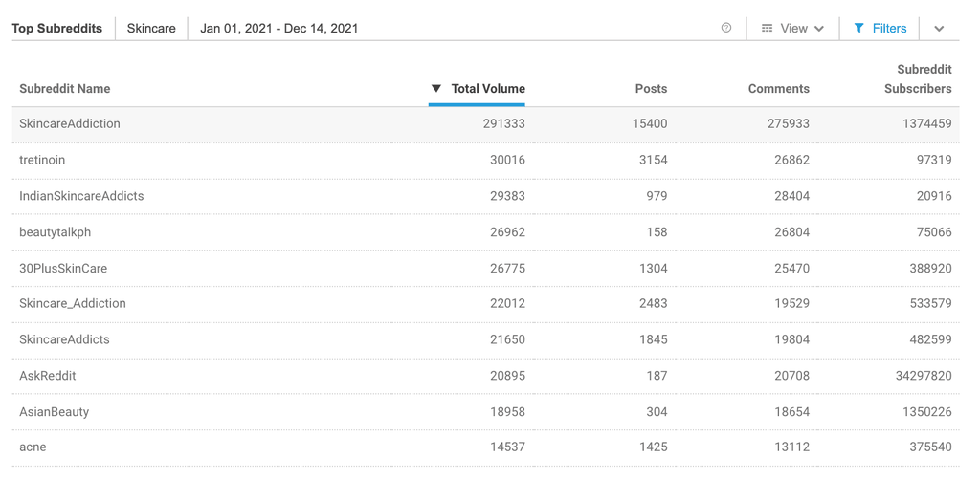Open the View dropdown menu
Viewport: 980px width, 480px height.
(x=793, y=29)
